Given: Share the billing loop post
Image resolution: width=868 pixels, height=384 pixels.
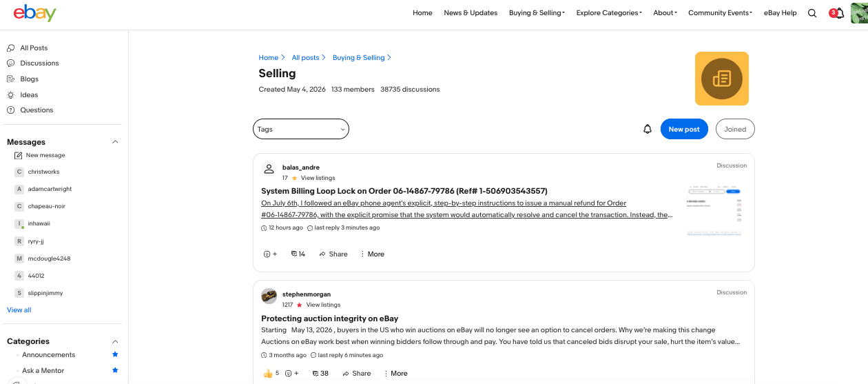Looking at the screenshot, I should 333,254.
